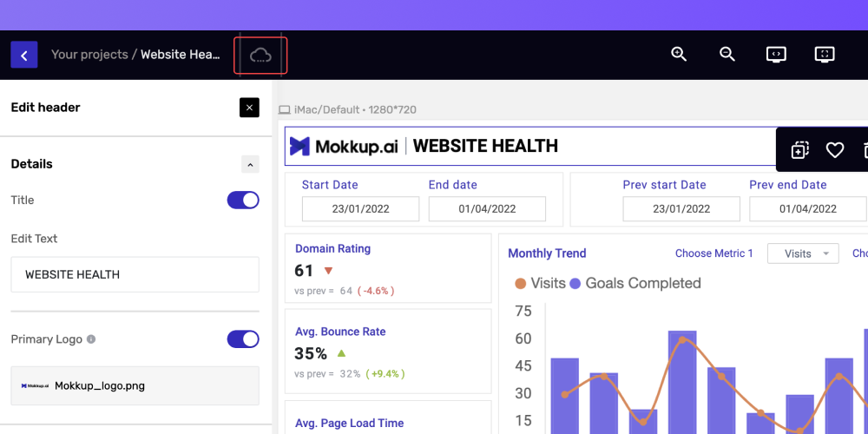Open the embed code screen icon
The width and height of the screenshot is (868, 434).
[x=776, y=54]
